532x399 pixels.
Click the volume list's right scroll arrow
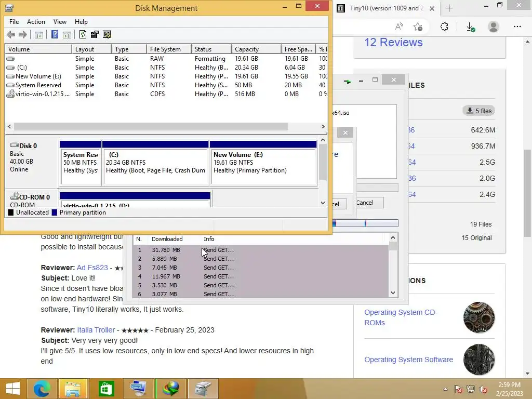point(323,127)
